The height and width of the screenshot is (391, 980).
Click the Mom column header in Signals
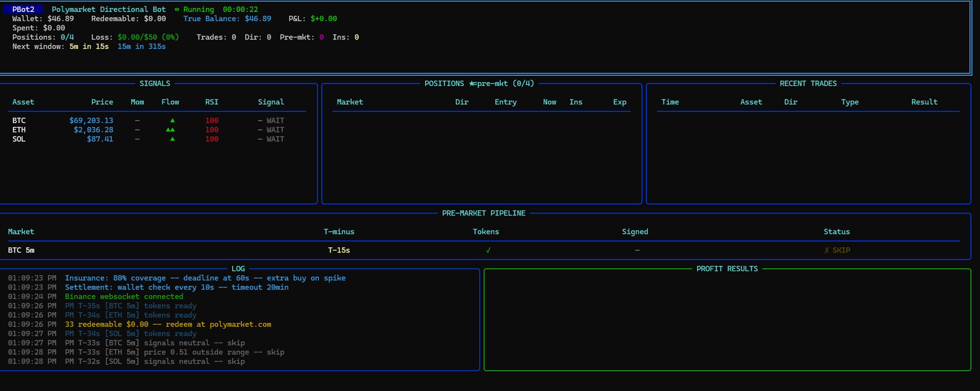137,102
